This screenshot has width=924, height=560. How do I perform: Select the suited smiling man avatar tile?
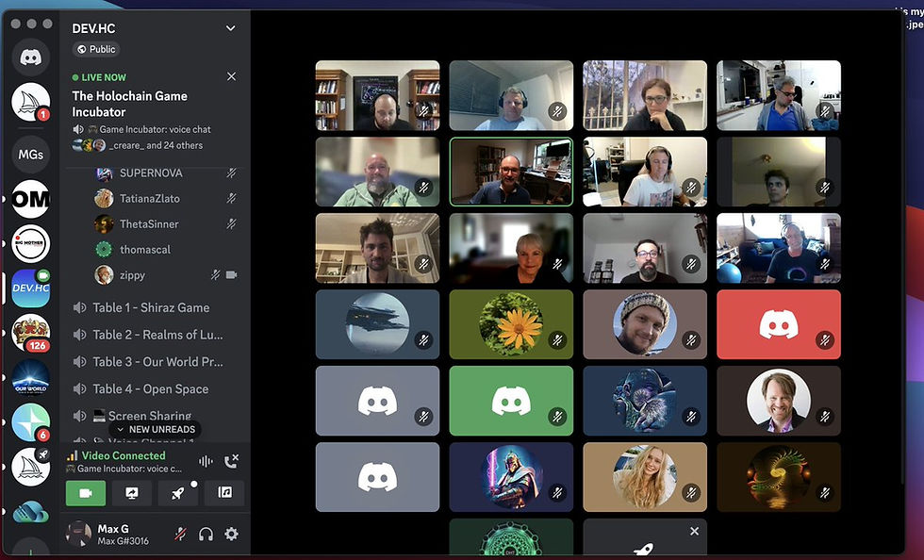click(x=779, y=401)
